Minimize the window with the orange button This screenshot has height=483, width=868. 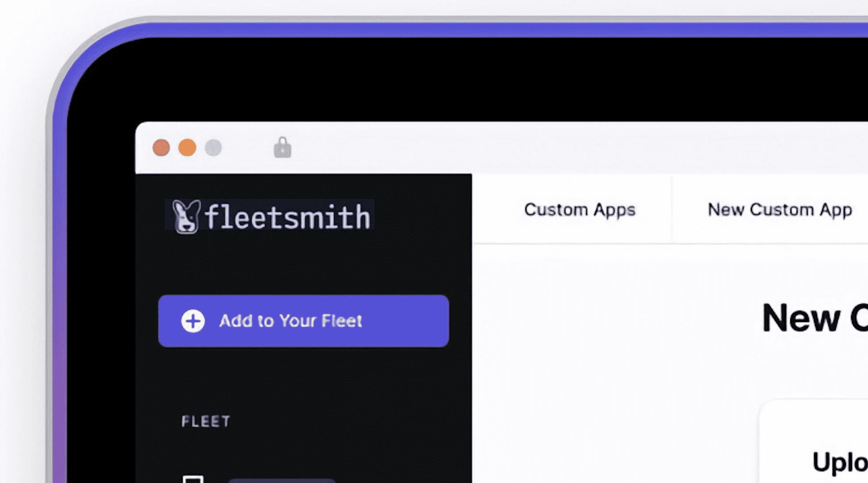point(187,148)
